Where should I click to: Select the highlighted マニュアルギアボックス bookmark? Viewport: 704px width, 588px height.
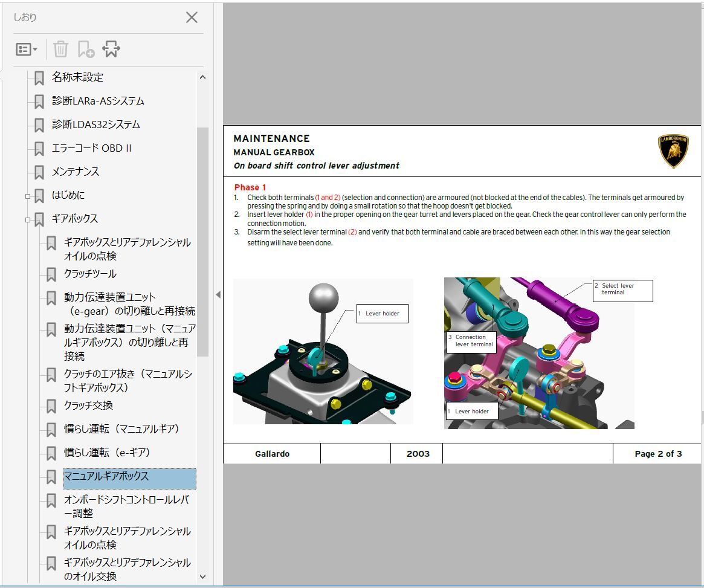coord(130,479)
